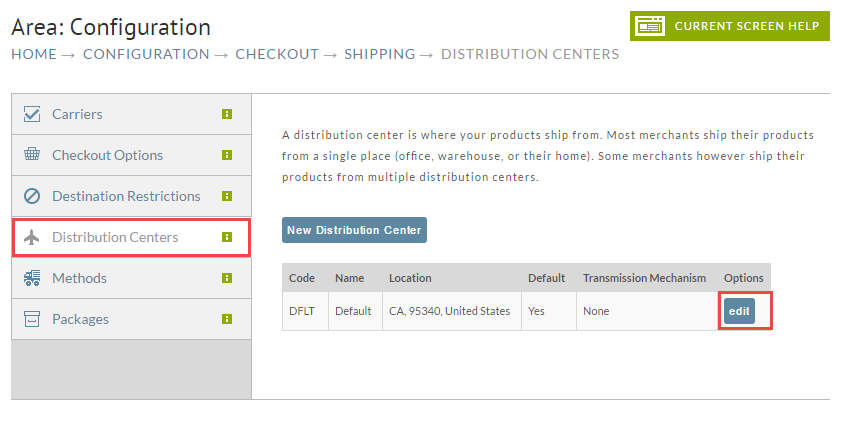Open the Carriers menu item

pyautogui.click(x=131, y=114)
